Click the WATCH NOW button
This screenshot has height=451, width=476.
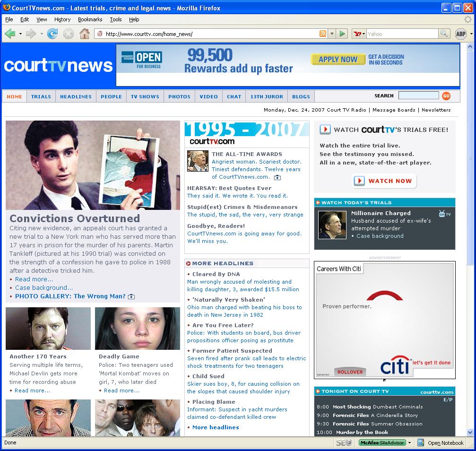coord(384,181)
